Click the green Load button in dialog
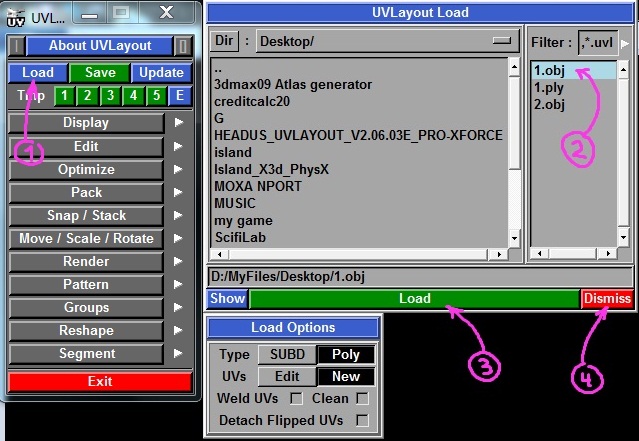The height and width of the screenshot is (441, 639). click(414, 298)
